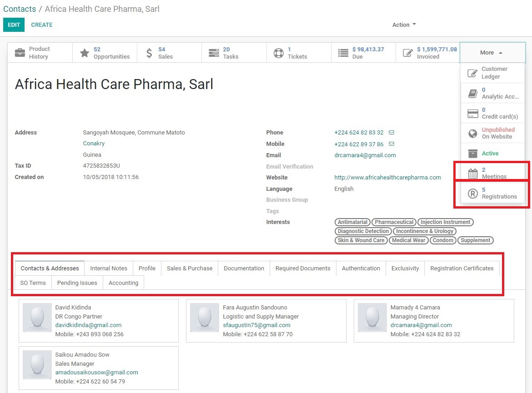Image resolution: width=532 pixels, height=393 pixels.
Task: Select the Authentication tab
Action: pyautogui.click(x=361, y=268)
